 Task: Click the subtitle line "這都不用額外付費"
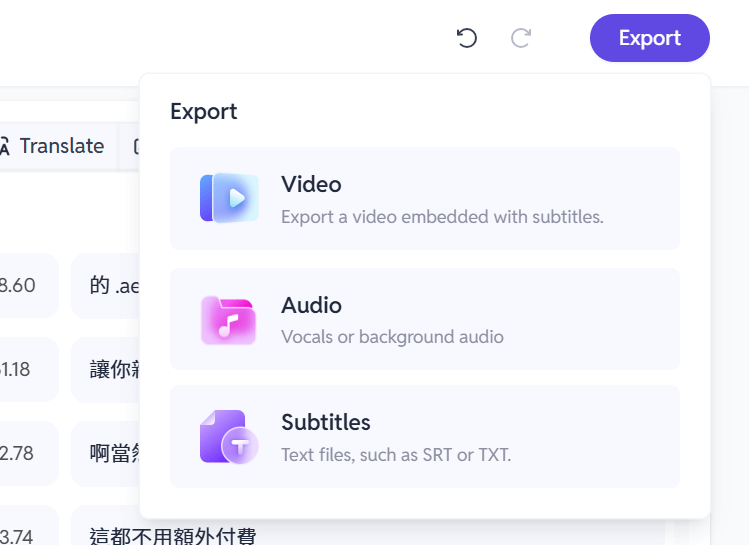pos(172,535)
